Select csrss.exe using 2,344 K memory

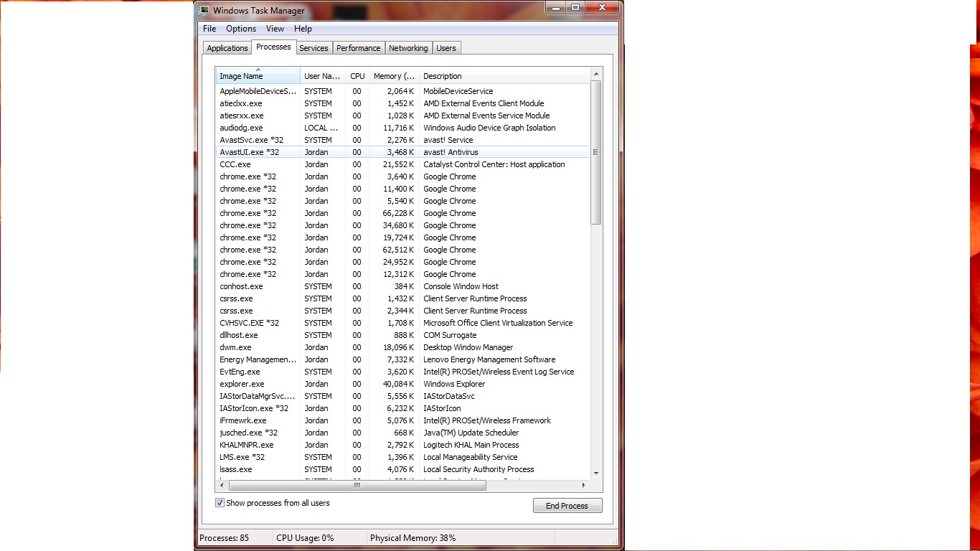click(x=403, y=311)
